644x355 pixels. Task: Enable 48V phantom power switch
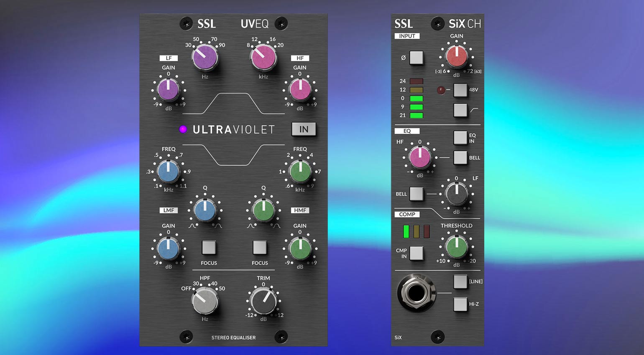coord(460,90)
